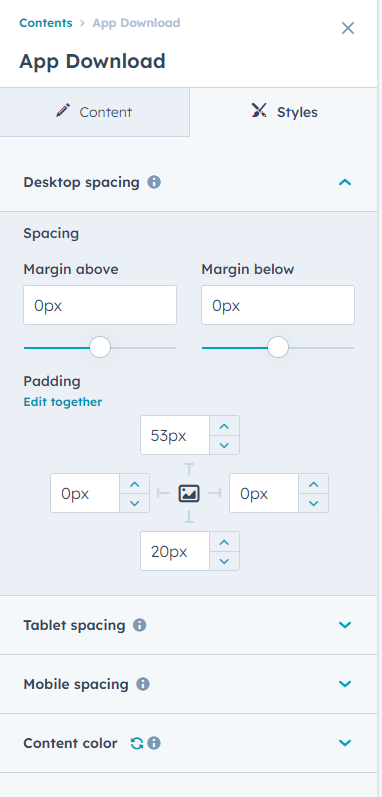The height and width of the screenshot is (797, 382).
Task: Click the Margin above slider handle
Action: (x=100, y=348)
